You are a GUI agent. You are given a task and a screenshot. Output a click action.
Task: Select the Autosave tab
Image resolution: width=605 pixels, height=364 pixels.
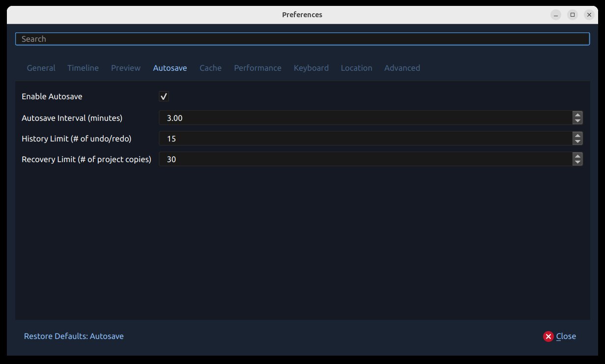pyautogui.click(x=170, y=68)
